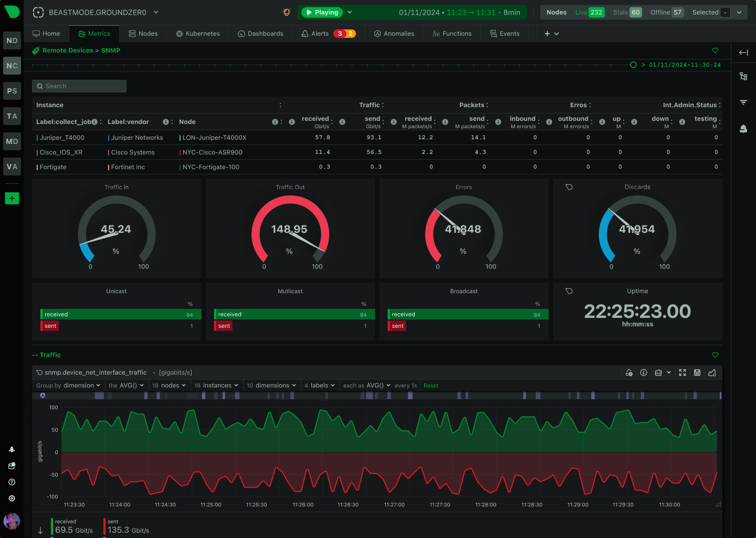Image resolution: width=756 pixels, height=538 pixels.
Task: Expand the chart to fullscreen view
Action: pos(682,373)
